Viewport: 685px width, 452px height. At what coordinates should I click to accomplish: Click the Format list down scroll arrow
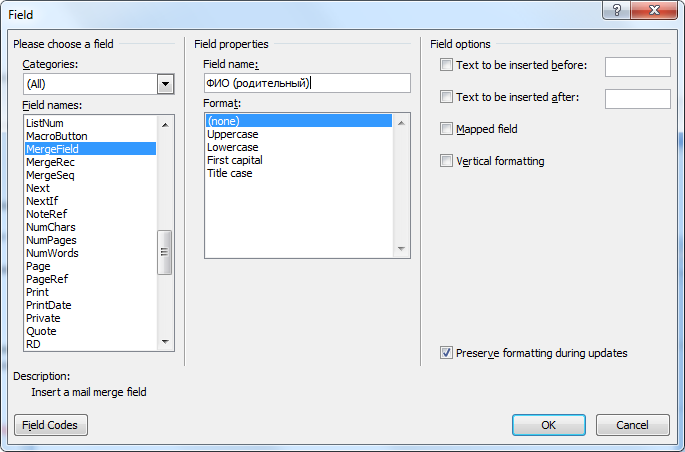(402, 249)
